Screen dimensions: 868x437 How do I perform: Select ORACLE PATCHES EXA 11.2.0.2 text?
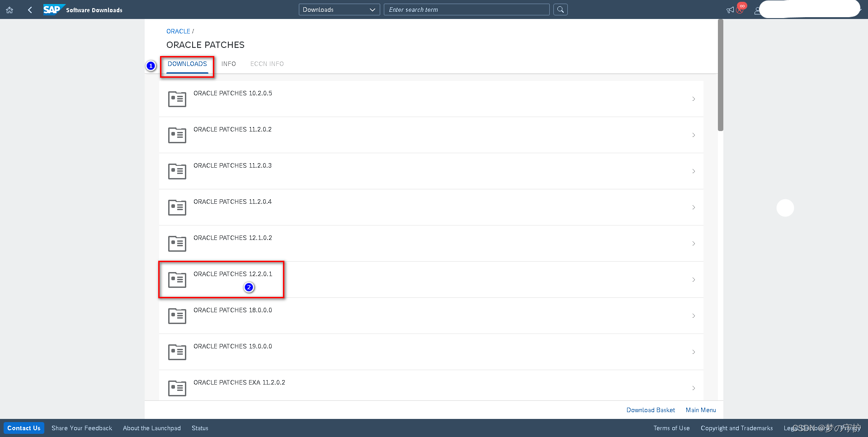pos(240,382)
